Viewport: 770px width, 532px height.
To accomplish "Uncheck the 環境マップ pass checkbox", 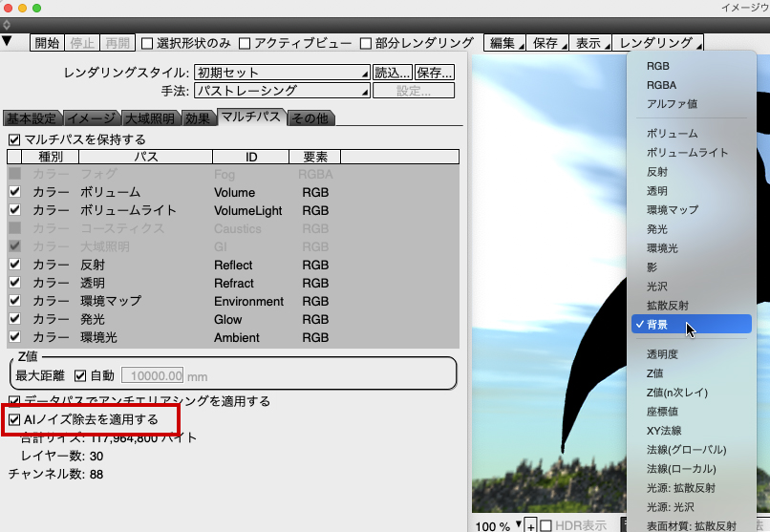I will pyautogui.click(x=14, y=300).
